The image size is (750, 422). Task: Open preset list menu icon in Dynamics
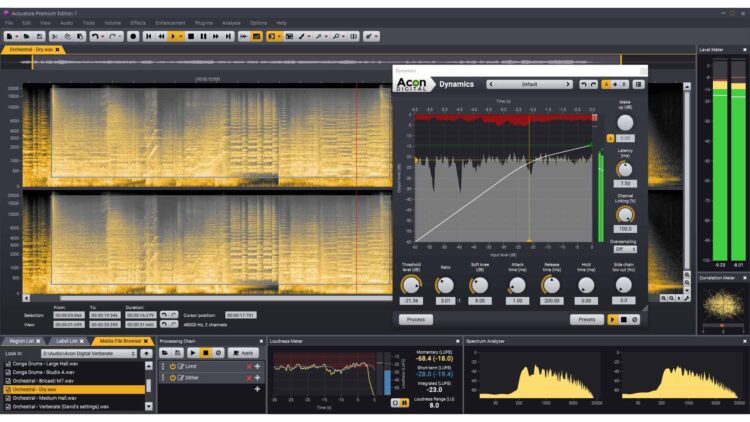click(638, 84)
